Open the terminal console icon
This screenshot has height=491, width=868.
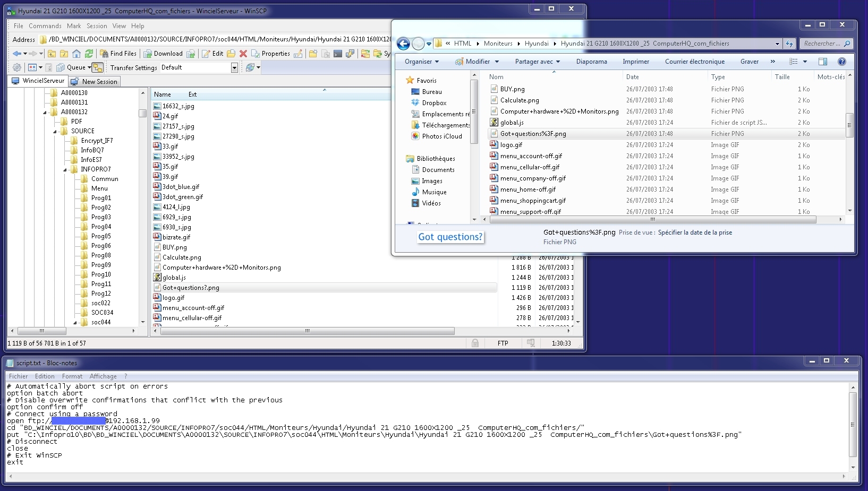coord(338,54)
